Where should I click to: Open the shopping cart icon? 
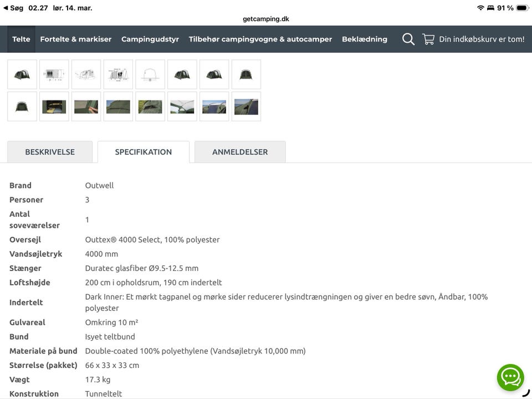[428, 39]
